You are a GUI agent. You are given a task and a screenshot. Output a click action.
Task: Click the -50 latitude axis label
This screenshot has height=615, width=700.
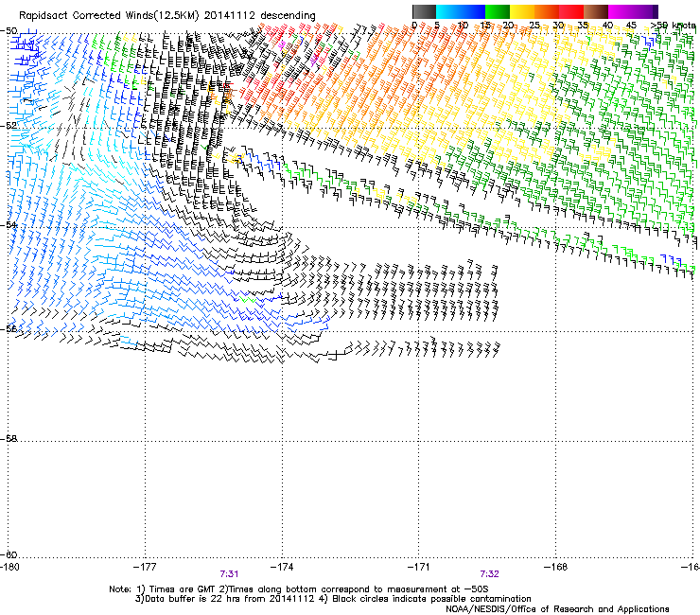(x=9, y=31)
